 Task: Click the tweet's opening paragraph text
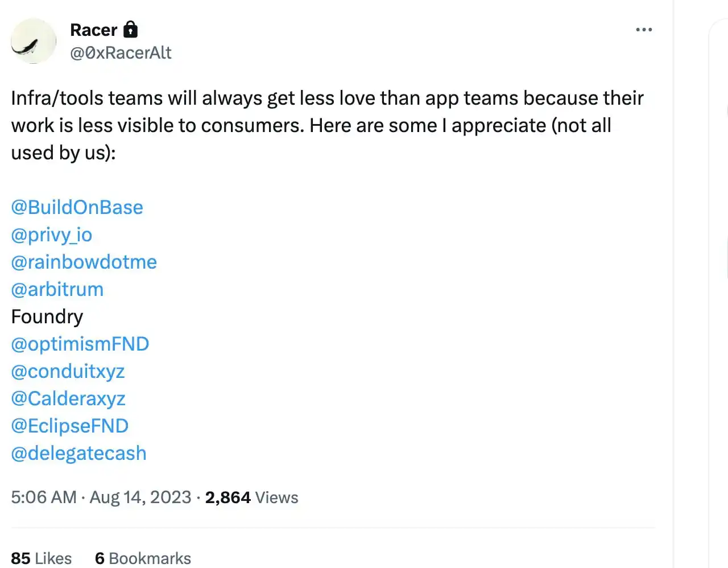327,125
